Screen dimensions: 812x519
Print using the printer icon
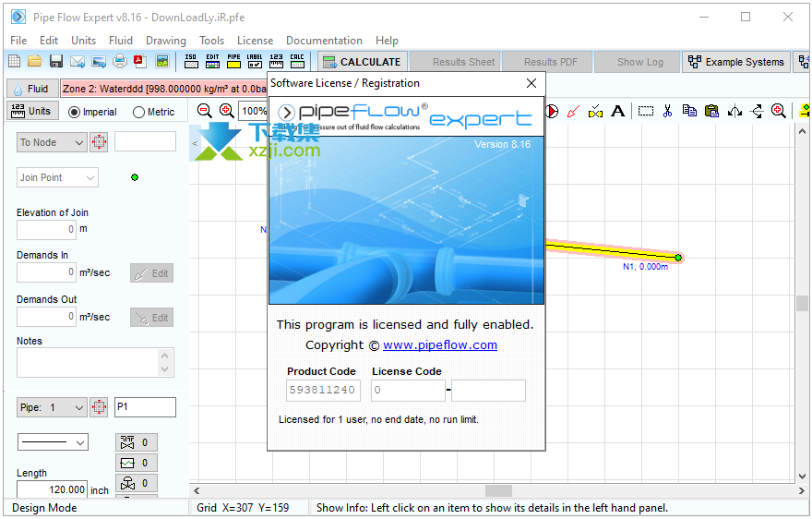[x=120, y=61]
